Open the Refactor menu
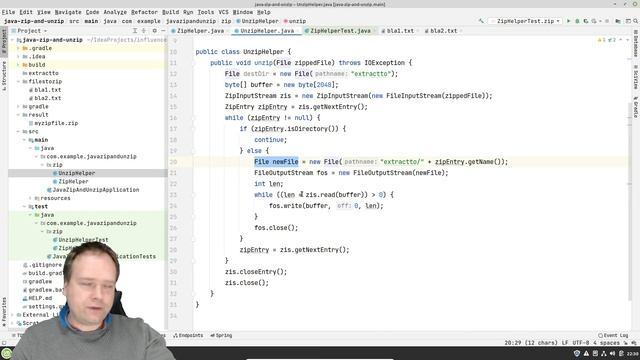Image resolution: width=640 pixels, height=360 pixels. click(144, 12)
